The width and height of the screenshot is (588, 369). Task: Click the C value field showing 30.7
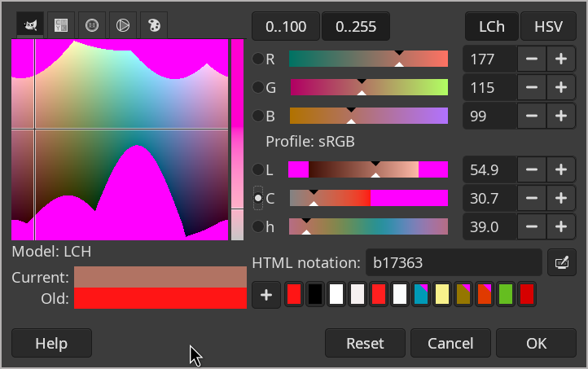[x=490, y=198]
